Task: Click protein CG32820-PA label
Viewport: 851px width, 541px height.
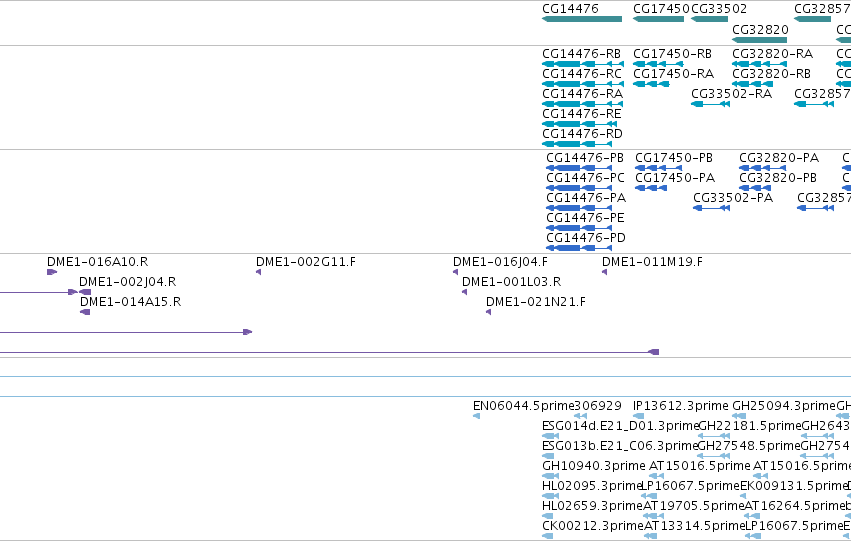Action: click(x=779, y=158)
